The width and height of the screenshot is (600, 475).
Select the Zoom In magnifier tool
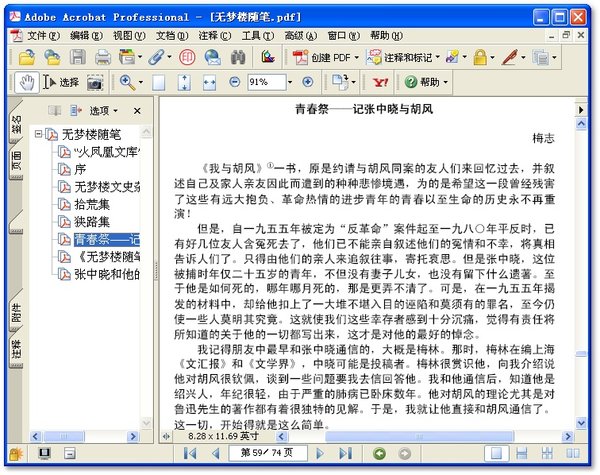pos(127,82)
